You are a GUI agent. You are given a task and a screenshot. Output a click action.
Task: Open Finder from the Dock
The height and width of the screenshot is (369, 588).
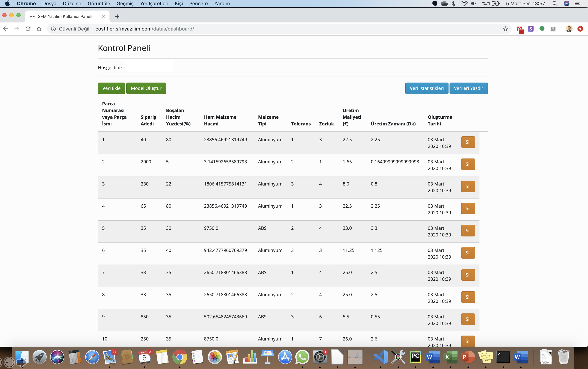click(x=22, y=357)
